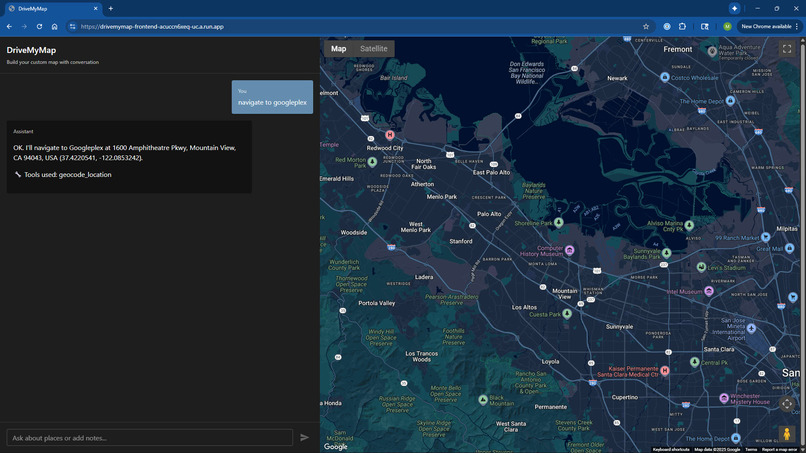This screenshot has height=453, width=806.
Task: Click the Milpitas map label
Action: 787,228
